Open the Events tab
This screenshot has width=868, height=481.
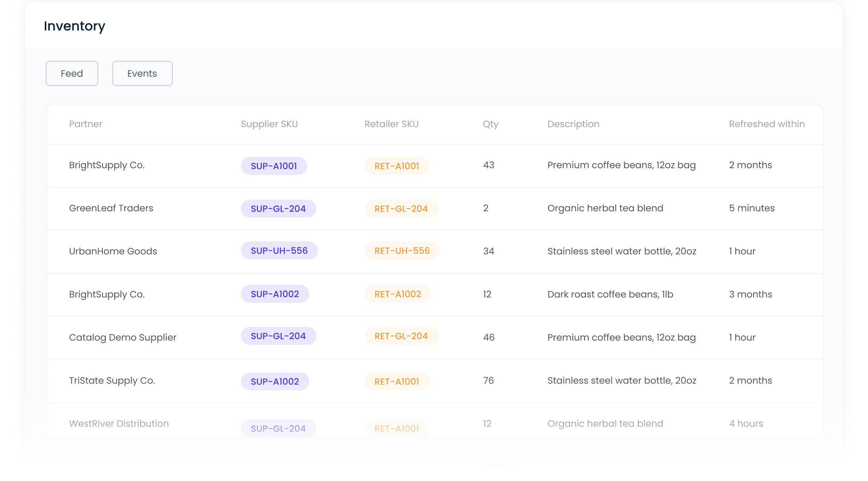pyautogui.click(x=142, y=73)
